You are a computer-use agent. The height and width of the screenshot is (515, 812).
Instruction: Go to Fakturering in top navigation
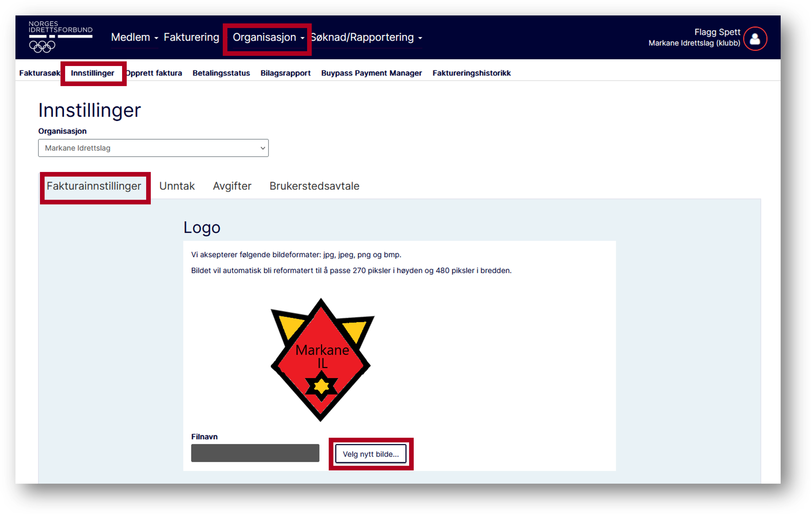point(191,37)
